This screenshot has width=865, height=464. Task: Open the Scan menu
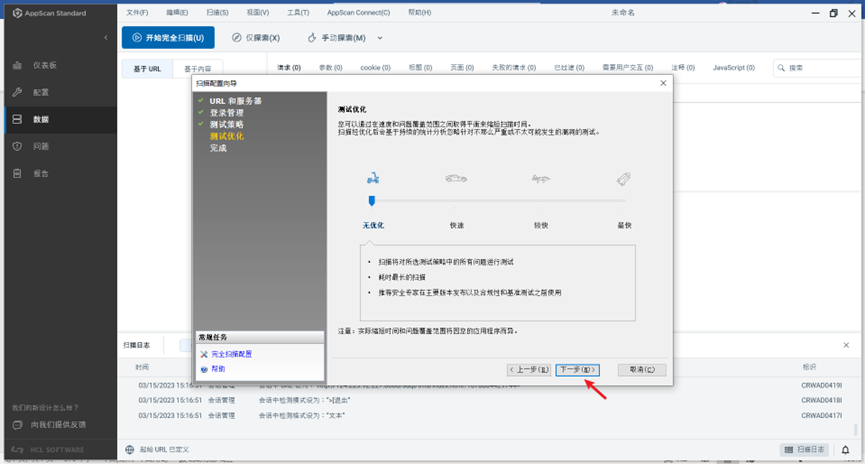tap(217, 12)
